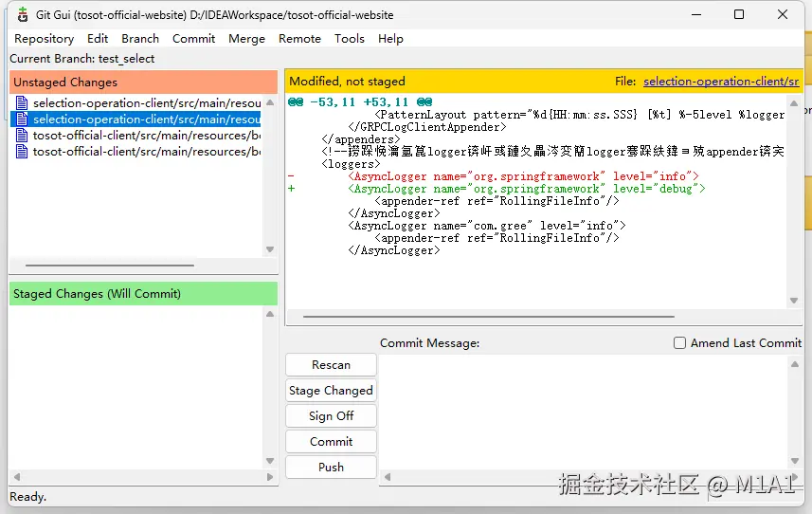Click file icon of first selection-operation-client entry
The width and height of the screenshot is (812, 514).
(22, 103)
